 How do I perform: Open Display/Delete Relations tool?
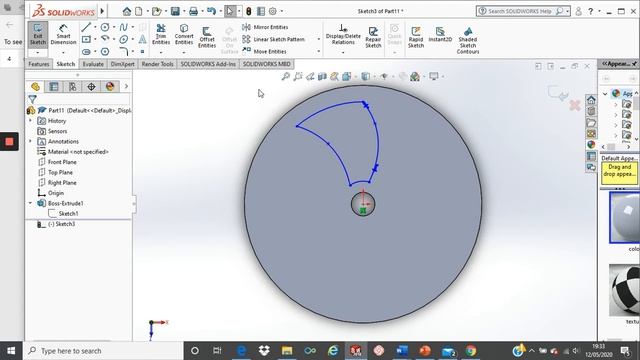coord(343,34)
